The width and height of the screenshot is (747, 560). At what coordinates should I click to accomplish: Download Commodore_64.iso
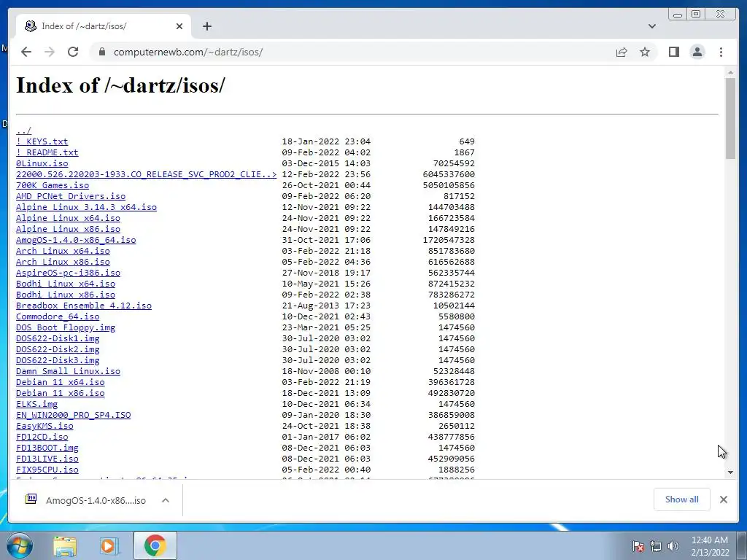click(x=58, y=316)
